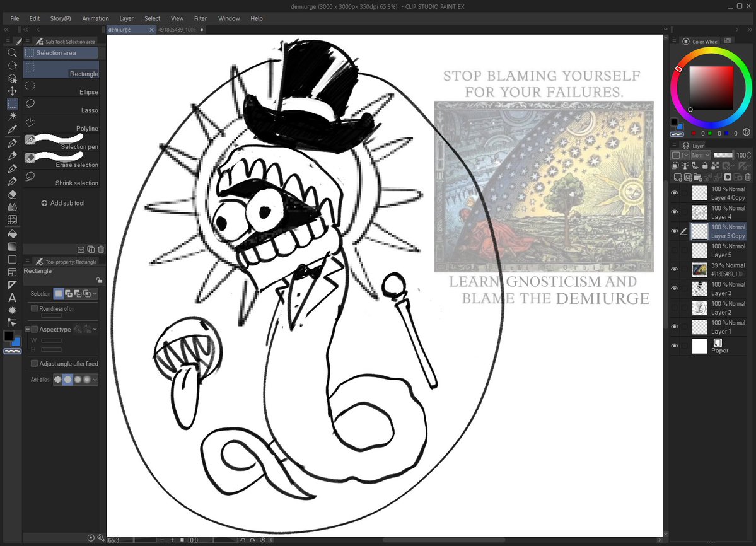
Task: Click Add sub tool button
Action: click(62, 203)
